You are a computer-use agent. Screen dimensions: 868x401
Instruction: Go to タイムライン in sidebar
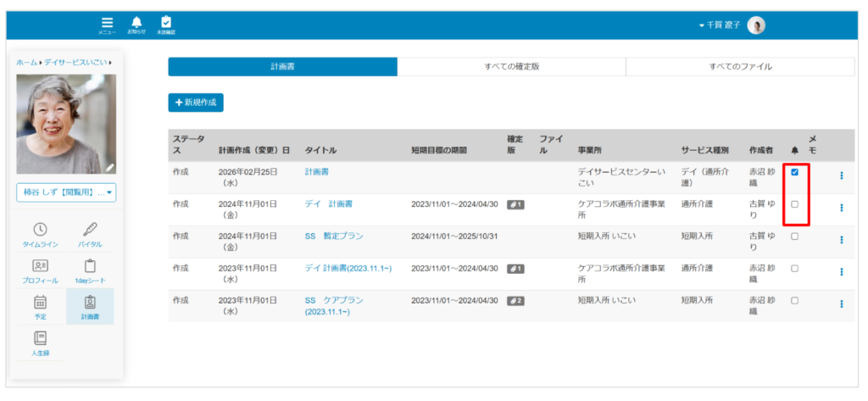[41, 235]
